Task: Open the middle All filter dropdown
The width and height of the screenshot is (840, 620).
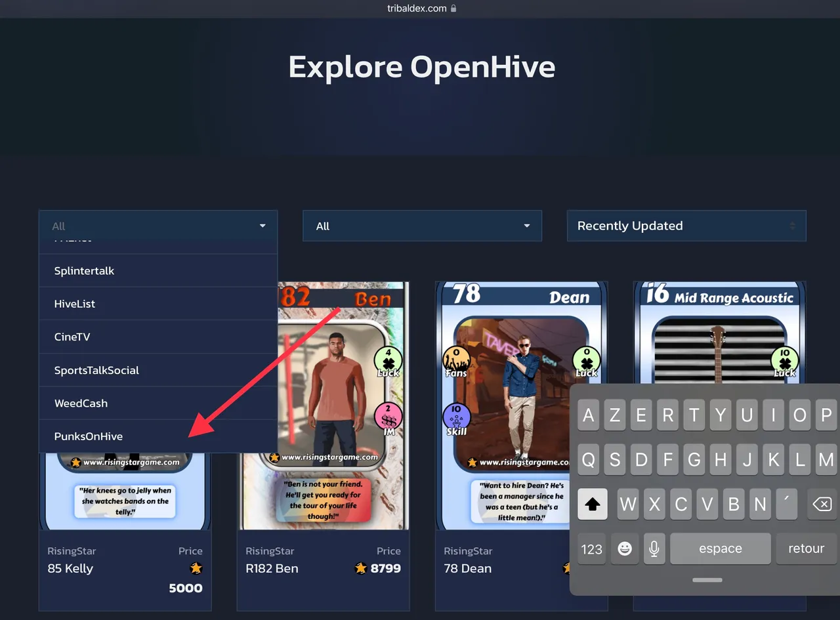Action: [x=422, y=226]
